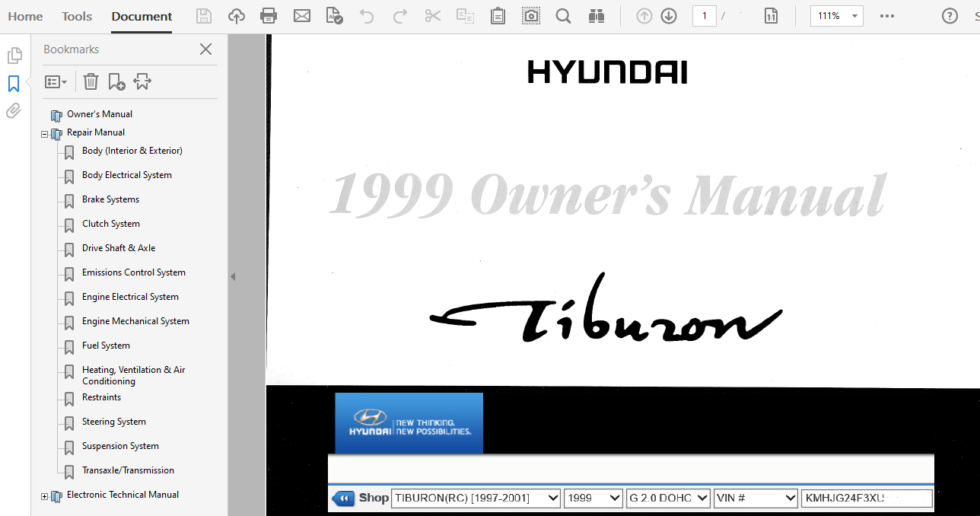The image size is (980, 516).
Task: Open the zoom level 111% dropdown
Action: coord(855,16)
